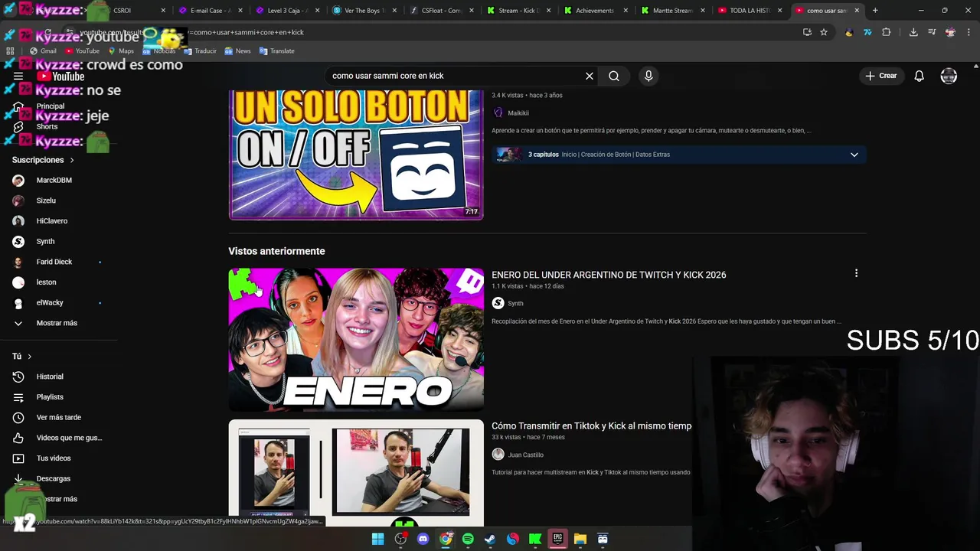Open Chrome extensions puzzle icon
Image resolution: width=980 pixels, height=551 pixels.
(x=887, y=32)
